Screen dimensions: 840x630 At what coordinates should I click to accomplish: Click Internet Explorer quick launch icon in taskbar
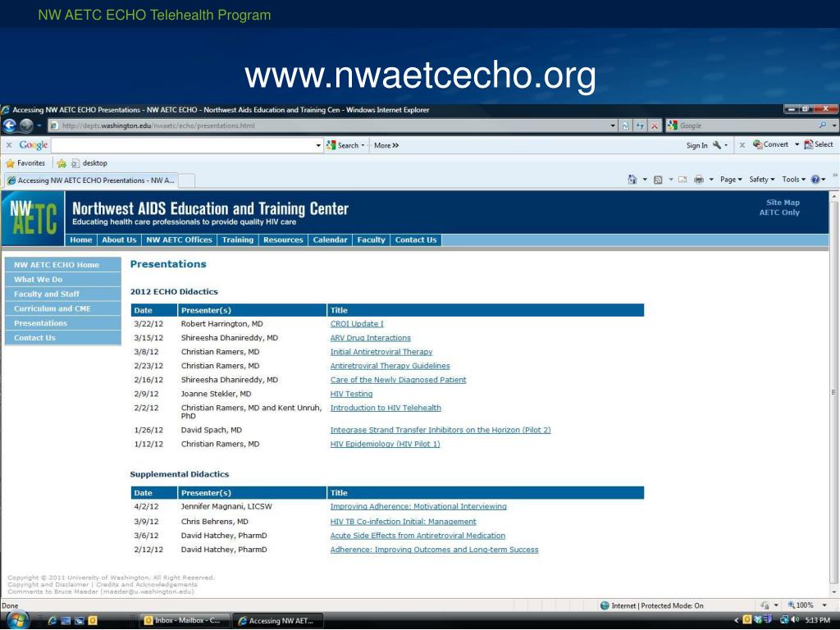tap(52, 621)
